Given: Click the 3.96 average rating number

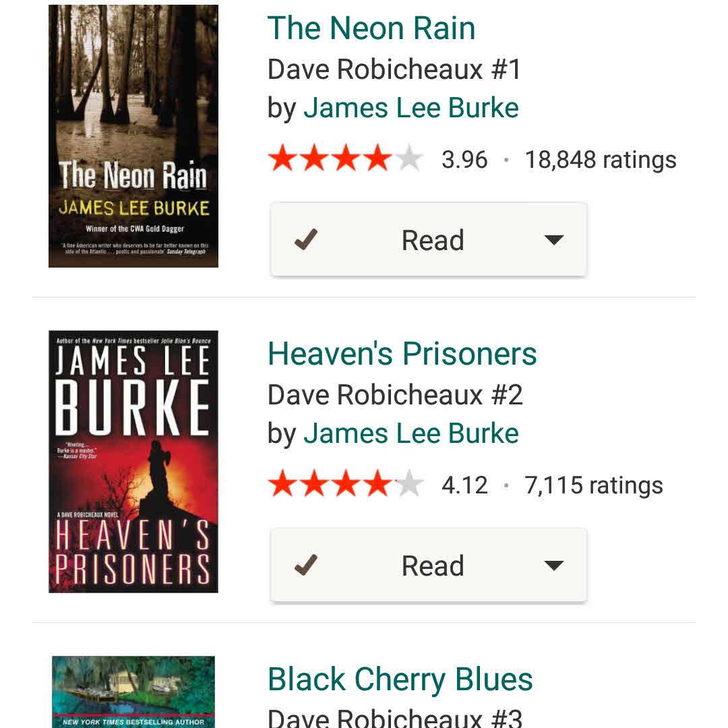Looking at the screenshot, I should coord(464,160).
